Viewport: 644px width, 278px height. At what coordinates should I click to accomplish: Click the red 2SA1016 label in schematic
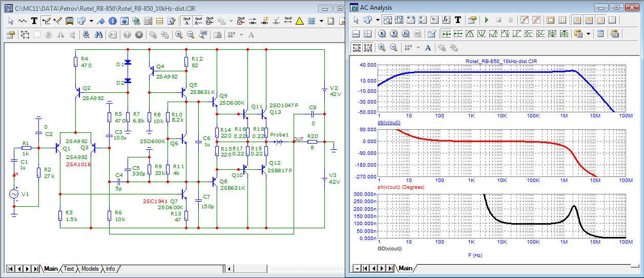pyautogui.click(x=79, y=164)
